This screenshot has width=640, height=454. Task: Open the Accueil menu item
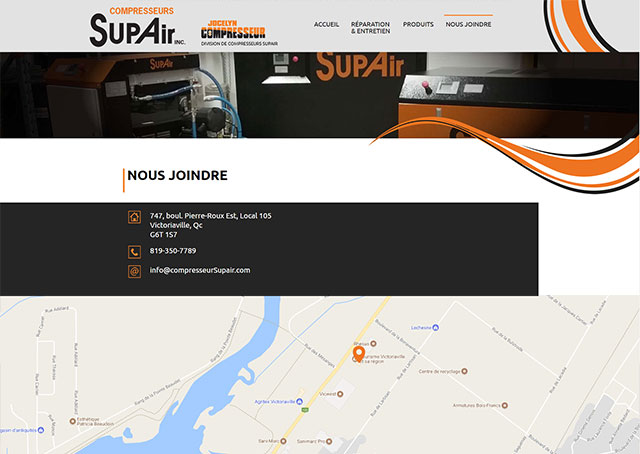pyautogui.click(x=326, y=24)
